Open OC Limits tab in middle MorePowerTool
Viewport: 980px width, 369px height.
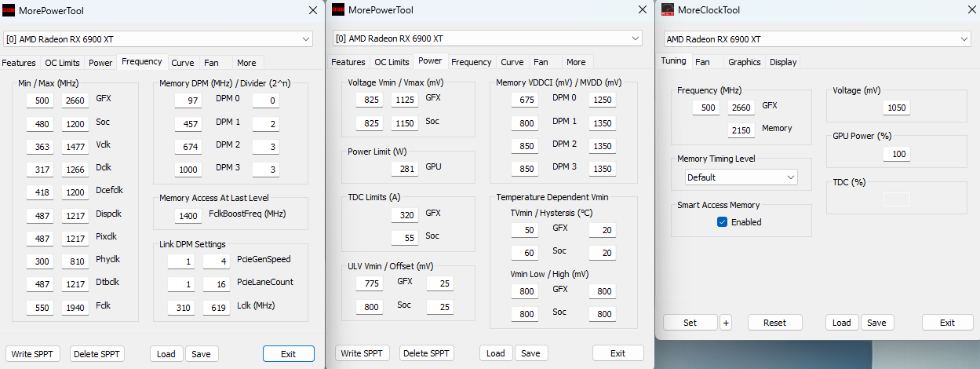392,63
